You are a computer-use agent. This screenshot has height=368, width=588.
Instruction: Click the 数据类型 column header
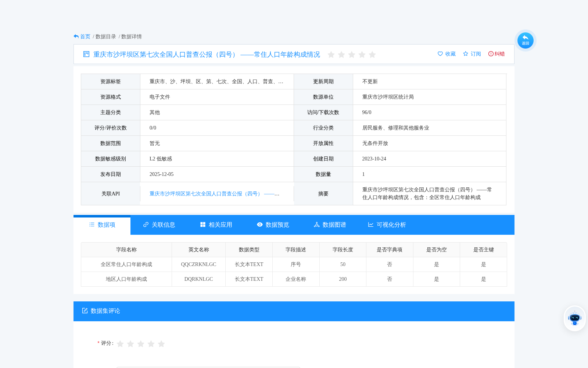(249, 250)
